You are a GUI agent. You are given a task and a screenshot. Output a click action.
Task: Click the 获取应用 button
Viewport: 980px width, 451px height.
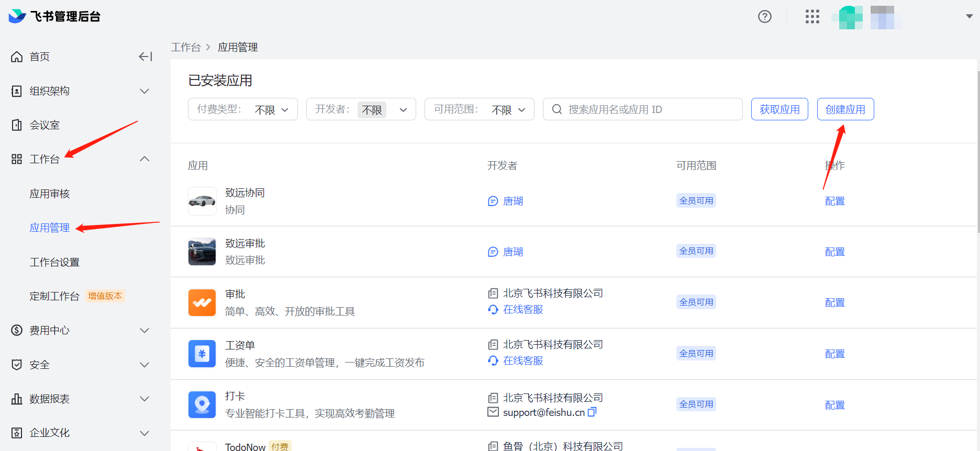click(x=779, y=109)
